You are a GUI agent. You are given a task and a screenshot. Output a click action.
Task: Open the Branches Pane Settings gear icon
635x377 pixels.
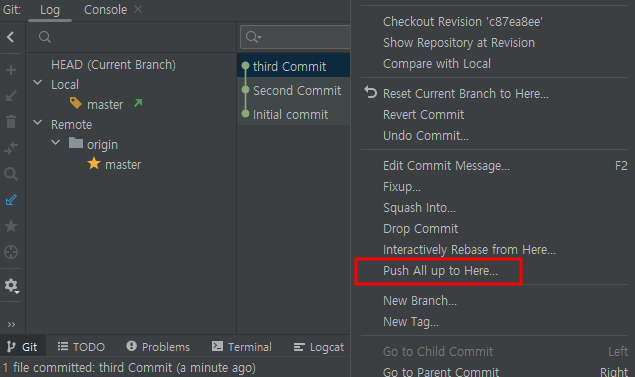tap(11, 286)
